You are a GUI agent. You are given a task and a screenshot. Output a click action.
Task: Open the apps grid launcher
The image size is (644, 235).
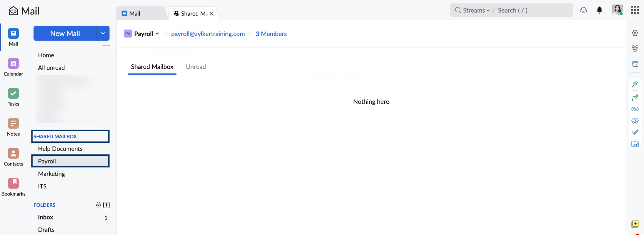pos(635,10)
